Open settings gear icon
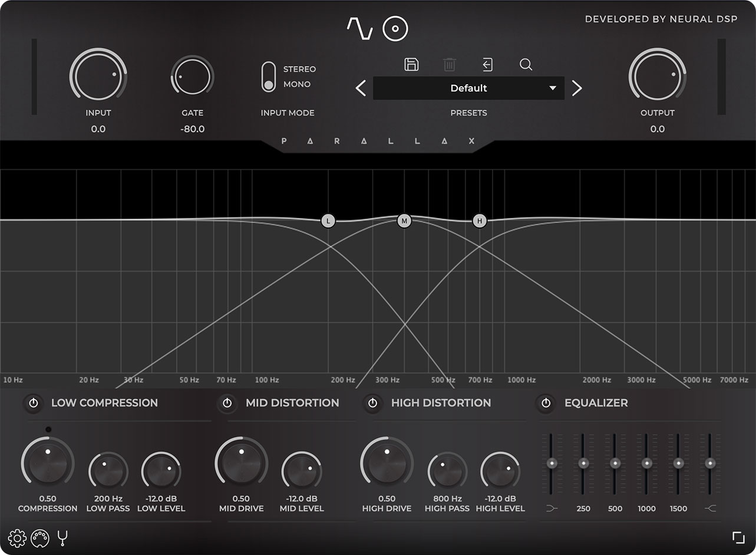This screenshot has height=555, width=756. (16, 538)
